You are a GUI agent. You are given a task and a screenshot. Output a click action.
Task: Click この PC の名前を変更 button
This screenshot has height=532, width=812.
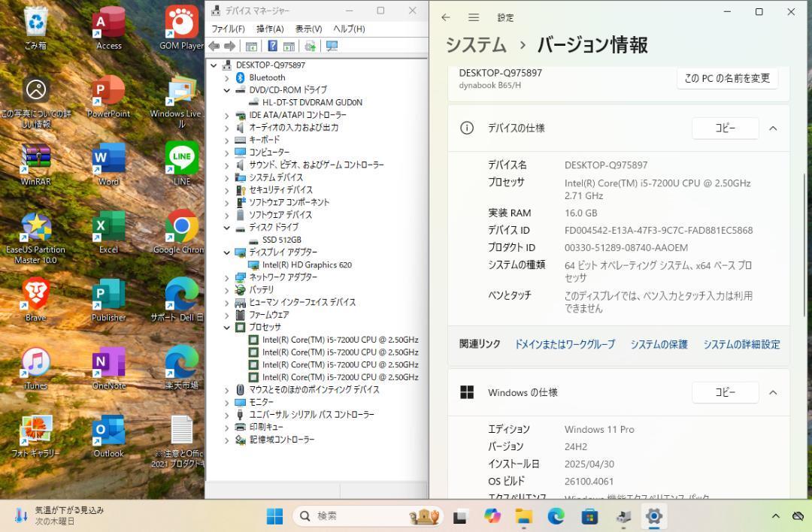click(x=726, y=77)
